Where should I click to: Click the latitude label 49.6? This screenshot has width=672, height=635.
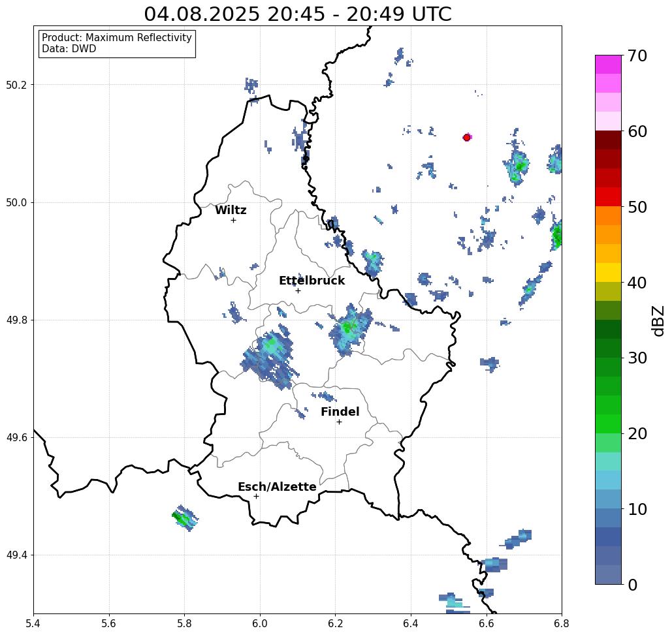pos(16,438)
